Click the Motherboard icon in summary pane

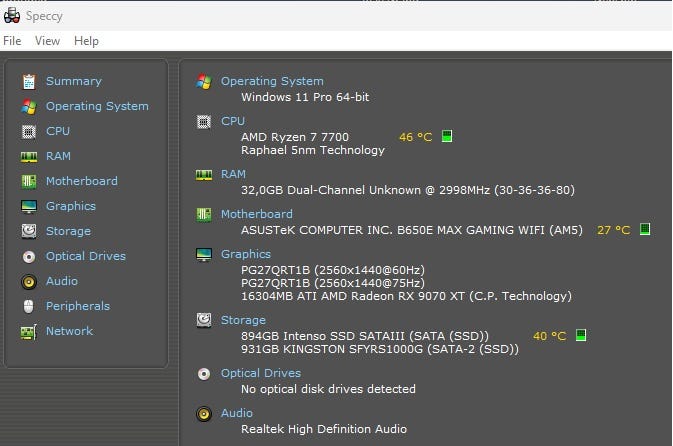(x=204, y=214)
